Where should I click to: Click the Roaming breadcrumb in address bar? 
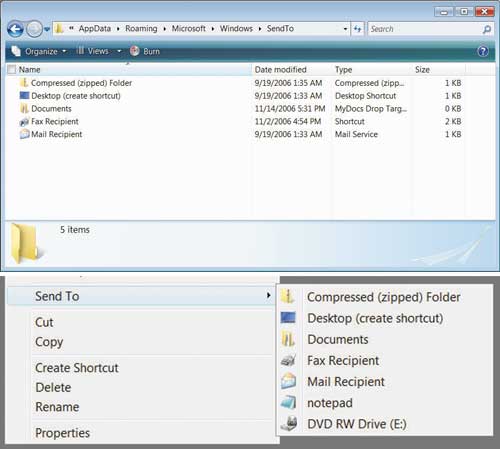141,29
